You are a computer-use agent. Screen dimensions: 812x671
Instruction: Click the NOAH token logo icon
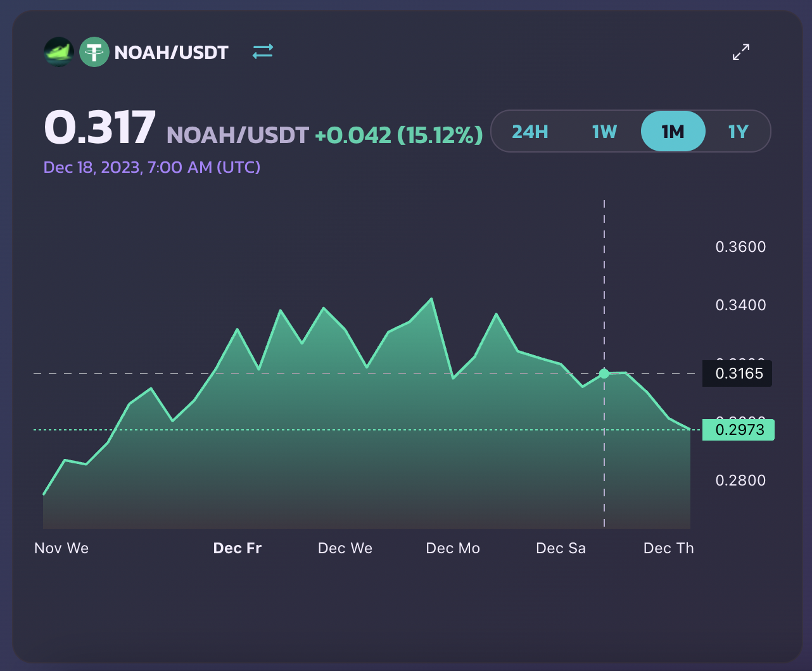tap(59, 52)
